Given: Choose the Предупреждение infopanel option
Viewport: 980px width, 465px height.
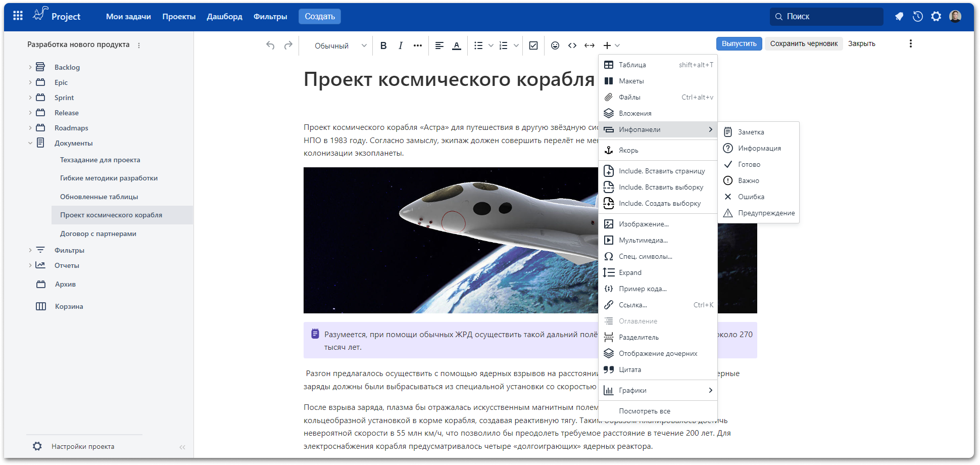Looking at the screenshot, I should pyautogui.click(x=766, y=213).
